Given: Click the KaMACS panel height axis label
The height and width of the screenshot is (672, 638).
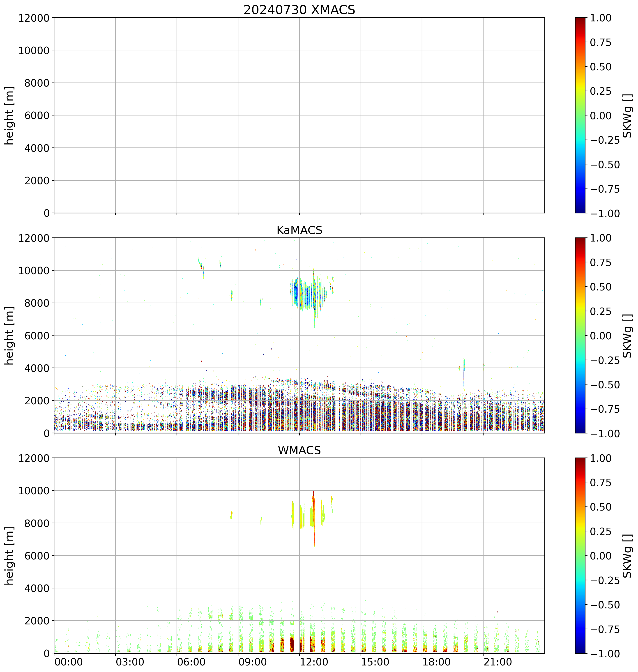Looking at the screenshot, I should tap(9, 335).
